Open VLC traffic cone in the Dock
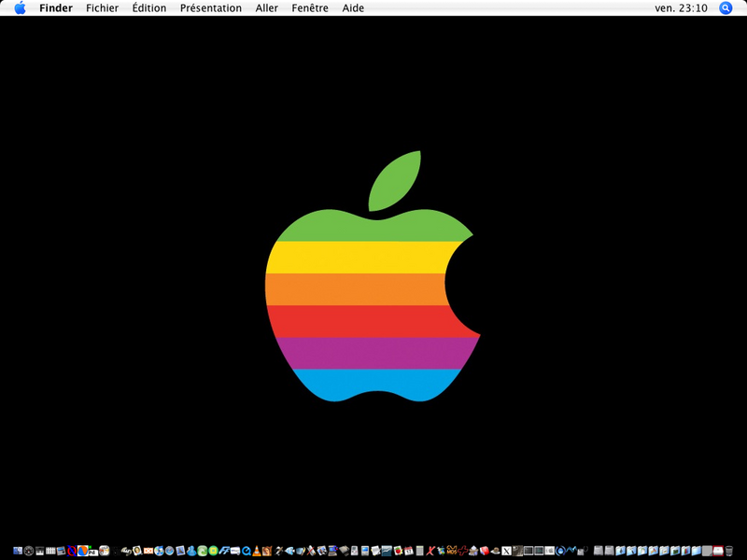This screenshot has width=747, height=560. pyautogui.click(x=257, y=551)
